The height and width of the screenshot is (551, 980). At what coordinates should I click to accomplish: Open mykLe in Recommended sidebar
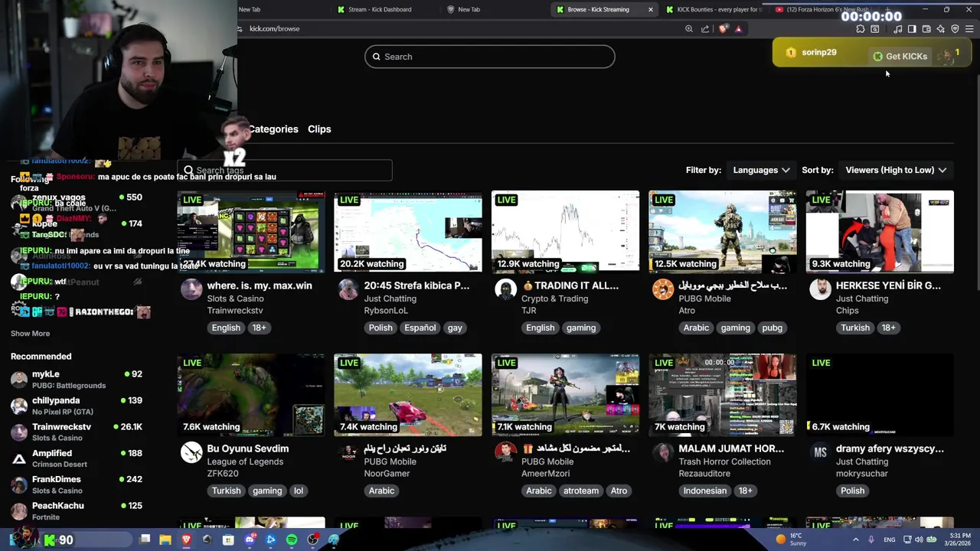[x=77, y=380]
